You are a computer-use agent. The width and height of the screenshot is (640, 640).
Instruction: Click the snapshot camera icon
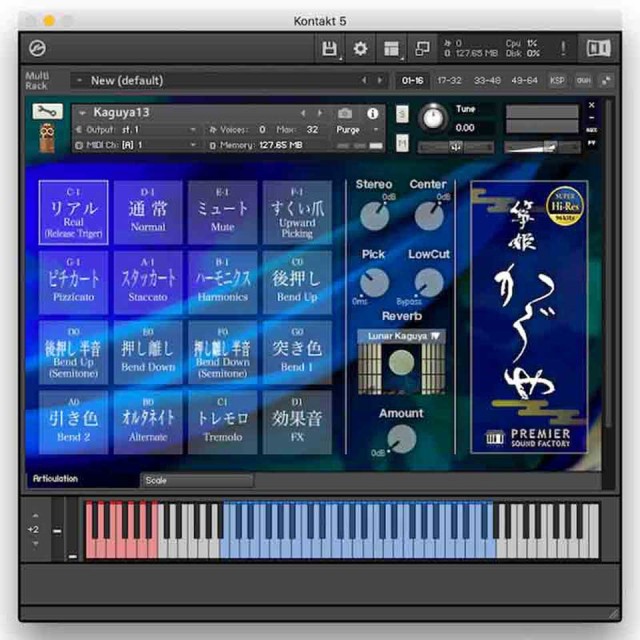[x=344, y=113]
